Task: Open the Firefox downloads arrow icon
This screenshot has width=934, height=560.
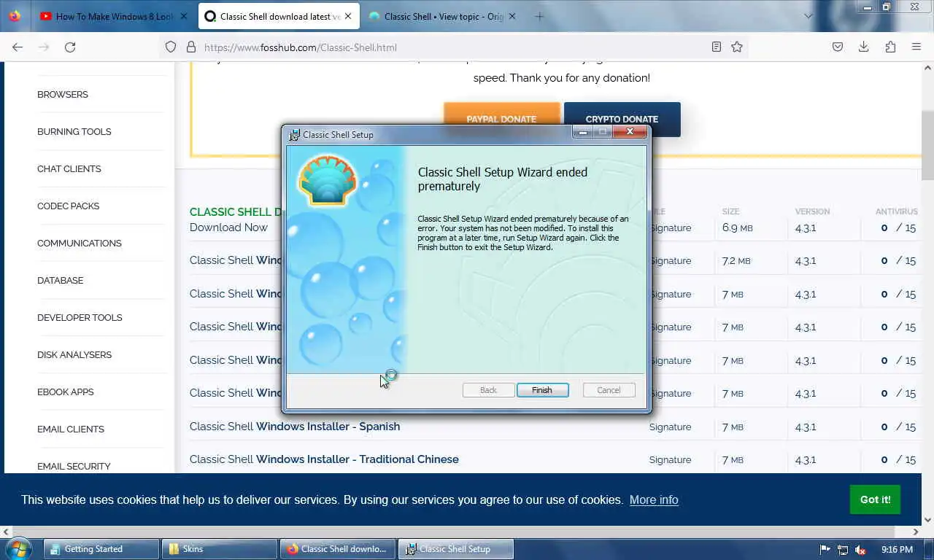Action: coord(864,47)
